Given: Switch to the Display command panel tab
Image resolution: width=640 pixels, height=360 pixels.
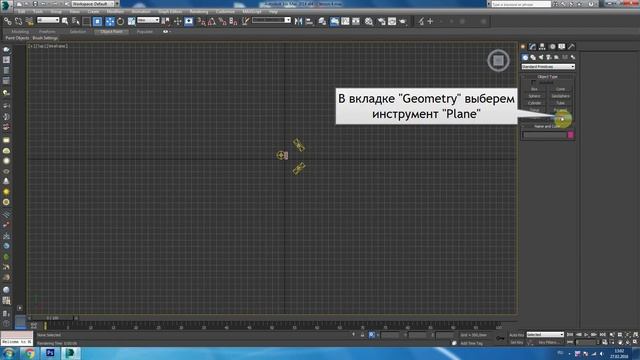Looking at the screenshot, I should coord(562,47).
